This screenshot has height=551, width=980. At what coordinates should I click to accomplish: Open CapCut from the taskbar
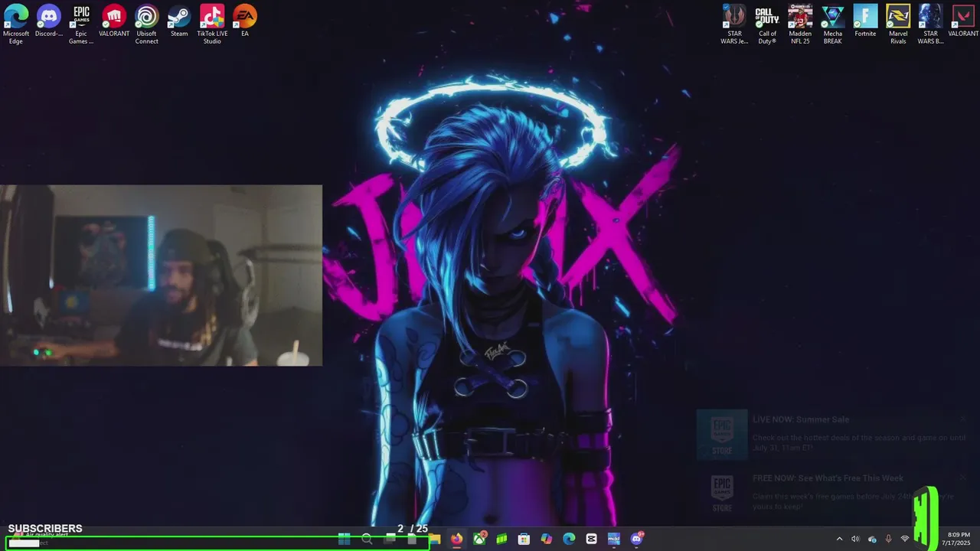(591, 540)
